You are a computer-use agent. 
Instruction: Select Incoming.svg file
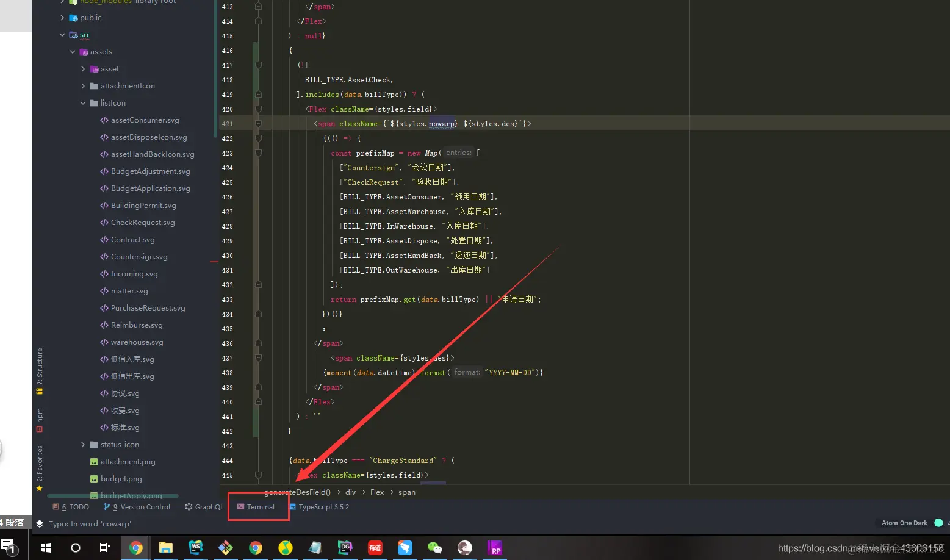[x=129, y=274]
